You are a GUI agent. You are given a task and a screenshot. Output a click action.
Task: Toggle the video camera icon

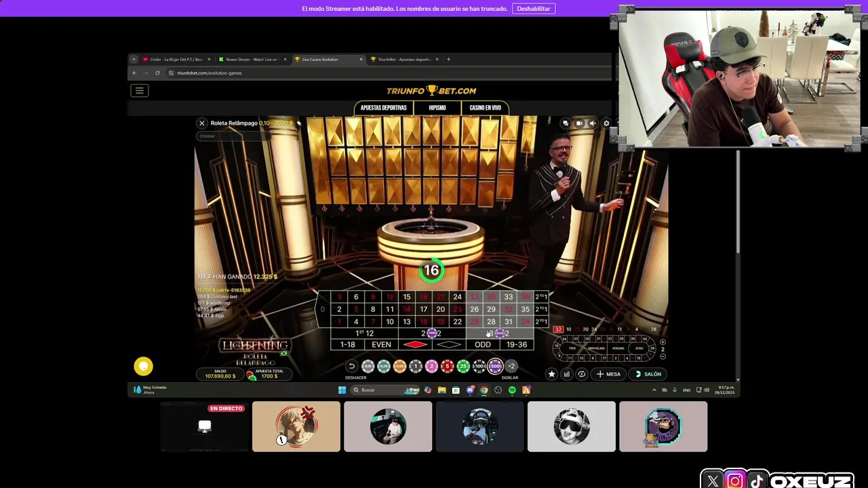pyautogui.click(x=579, y=123)
